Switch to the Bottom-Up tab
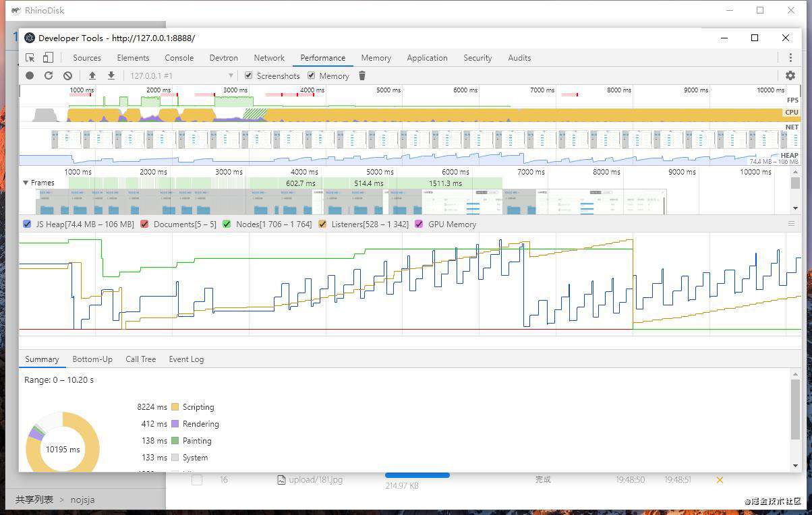 92,359
